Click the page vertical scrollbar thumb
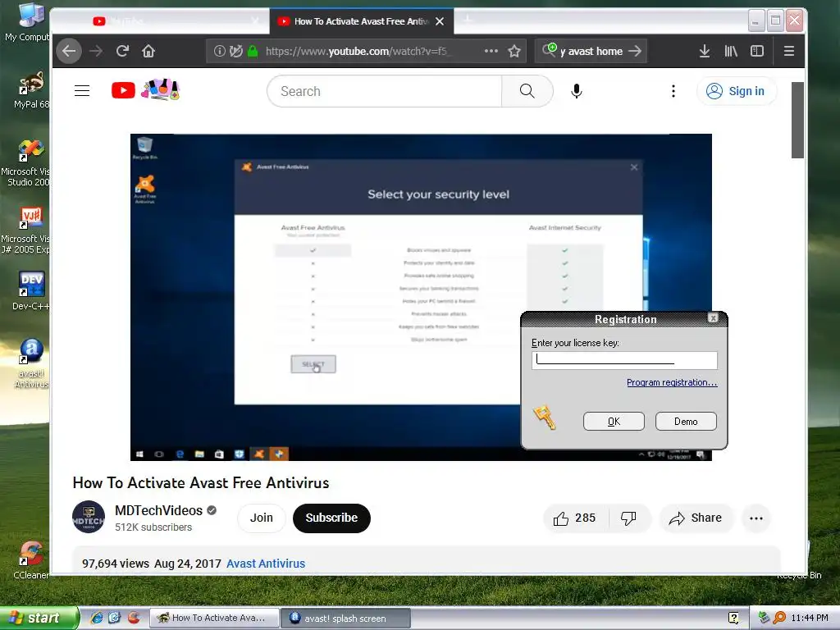 point(797,120)
